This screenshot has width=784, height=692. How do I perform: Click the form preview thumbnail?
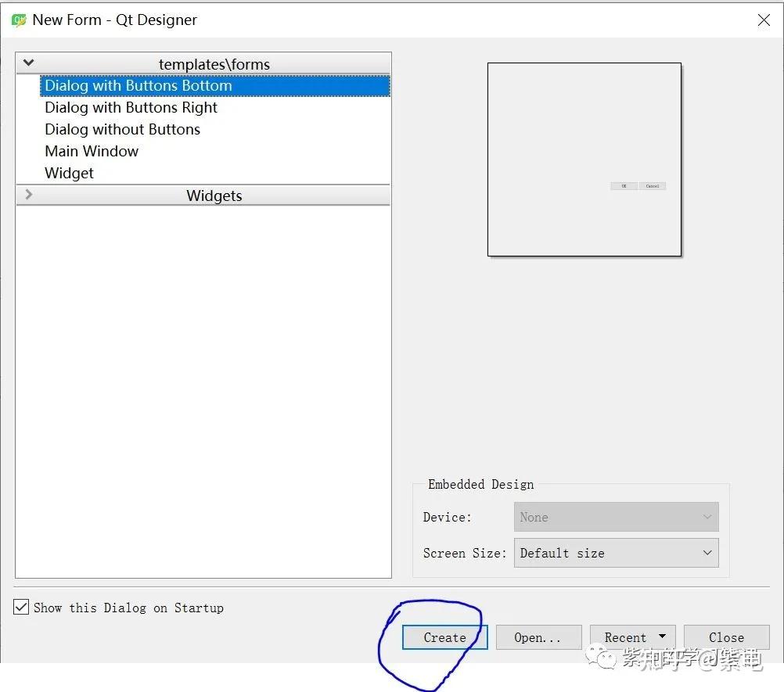click(x=584, y=159)
